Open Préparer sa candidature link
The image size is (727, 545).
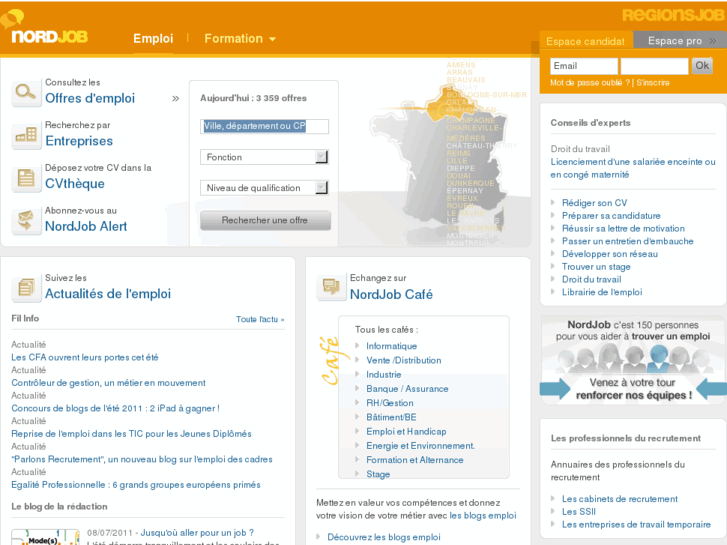point(611,216)
